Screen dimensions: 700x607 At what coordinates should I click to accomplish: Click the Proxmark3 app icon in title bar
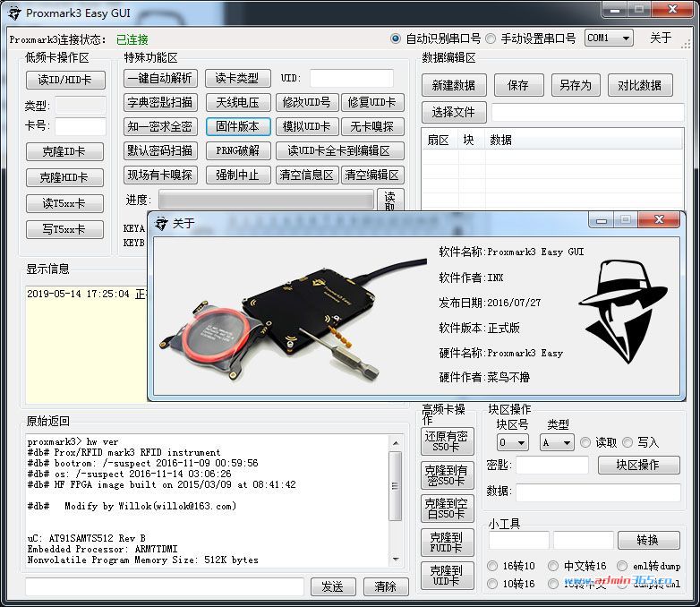pyautogui.click(x=14, y=13)
